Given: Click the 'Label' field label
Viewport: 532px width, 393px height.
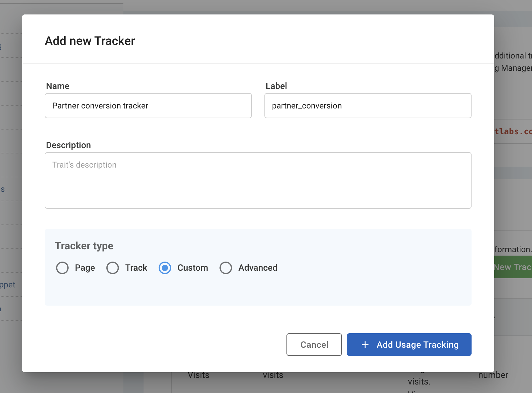Looking at the screenshot, I should (276, 86).
